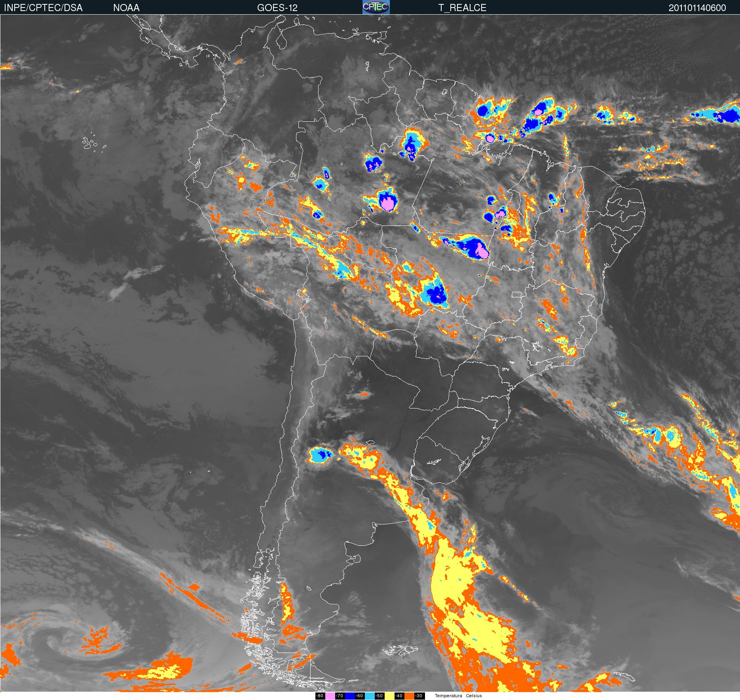
Task: Click the 'Temperatura Celsius' legend text
Action: pos(458,696)
